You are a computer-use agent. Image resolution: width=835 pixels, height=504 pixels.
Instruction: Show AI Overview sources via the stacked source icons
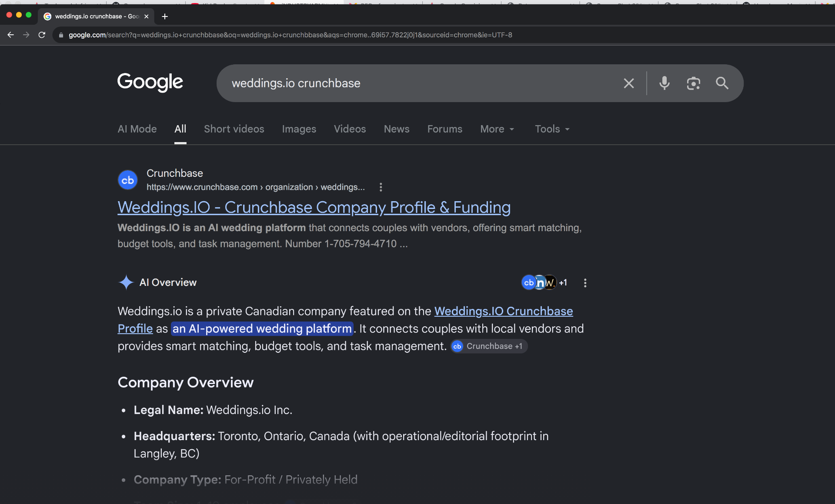[544, 282]
